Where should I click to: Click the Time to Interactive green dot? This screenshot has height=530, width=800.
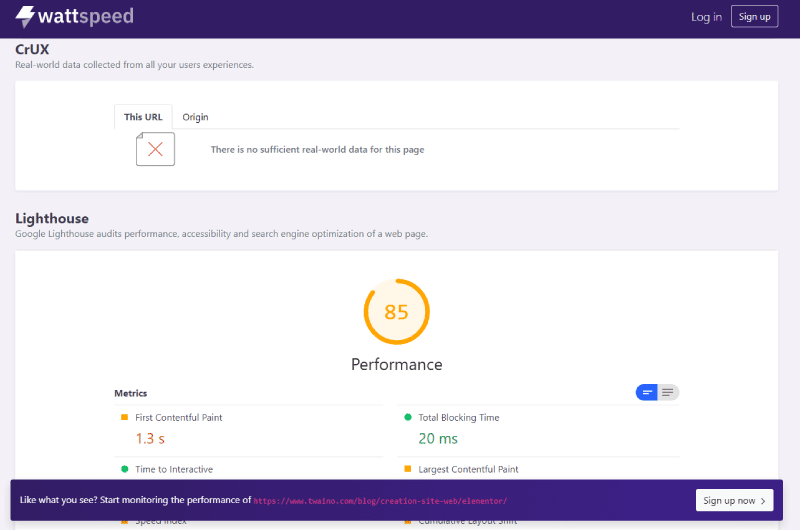coord(124,469)
